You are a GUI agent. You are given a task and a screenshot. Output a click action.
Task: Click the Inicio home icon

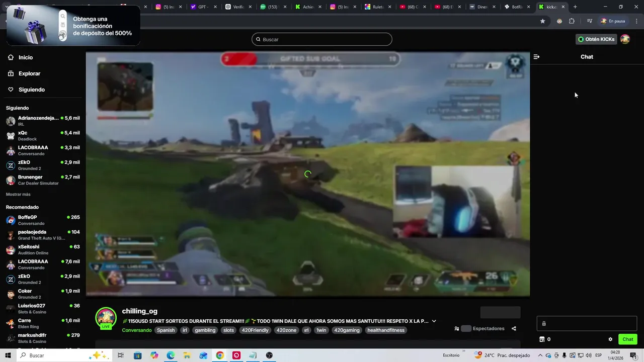pos(11,57)
